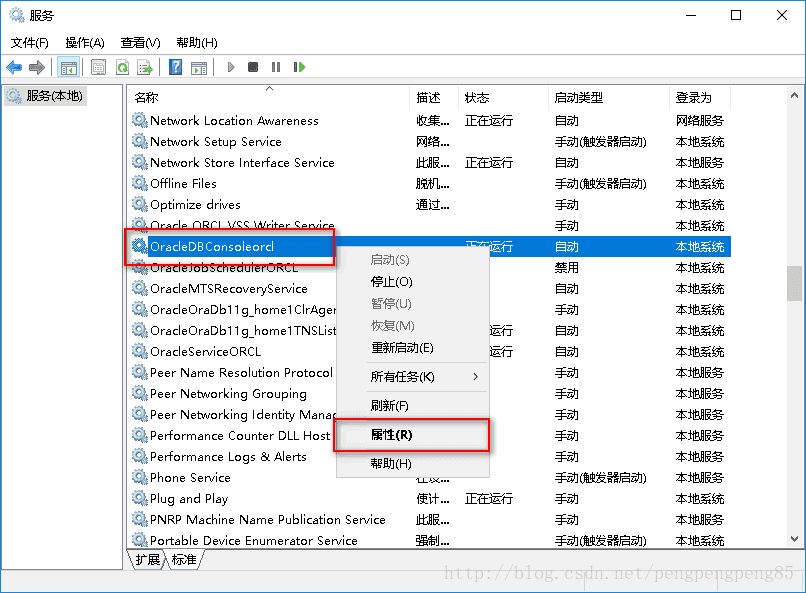806x593 pixels.
Task: Click the Back arrow toolbar icon
Action: pyautogui.click(x=14, y=67)
